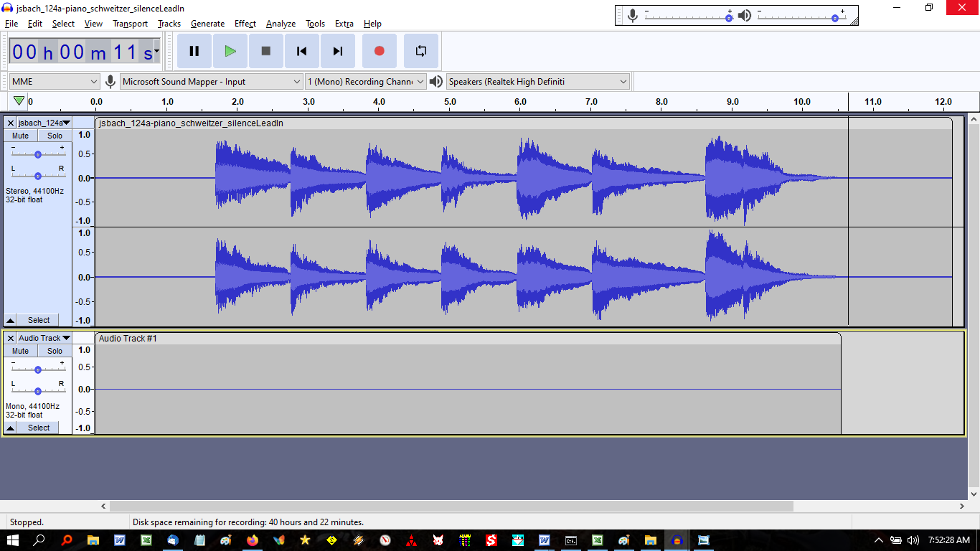The image size is (980, 551).
Task: Open the recording channels dropdown
Action: 366,82
